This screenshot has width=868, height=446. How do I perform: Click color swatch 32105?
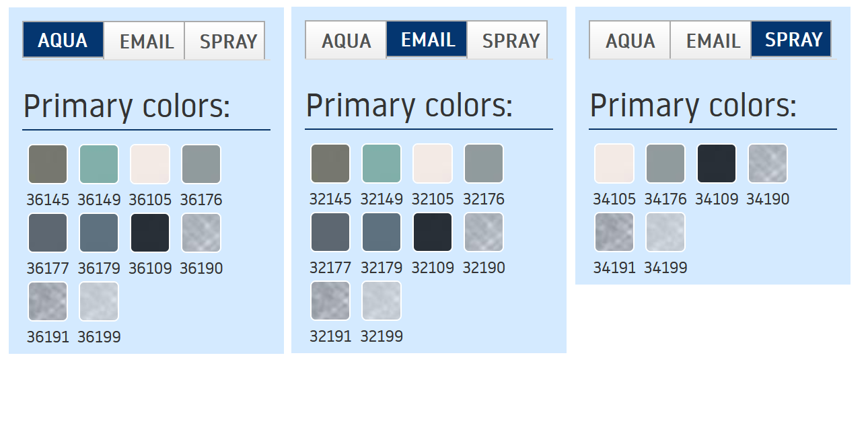pos(433,163)
